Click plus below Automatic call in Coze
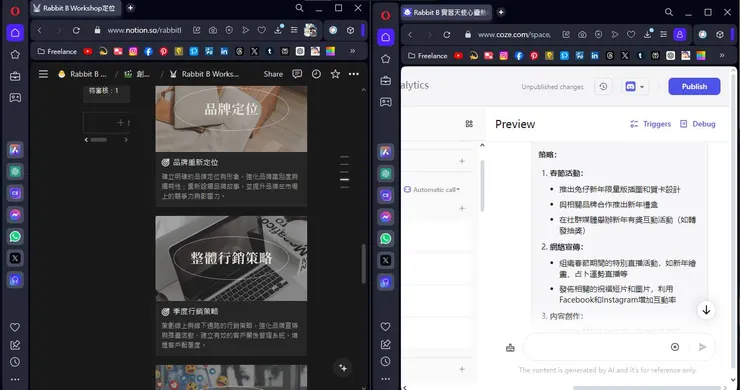The height and width of the screenshot is (390, 740). tap(462, 208)
